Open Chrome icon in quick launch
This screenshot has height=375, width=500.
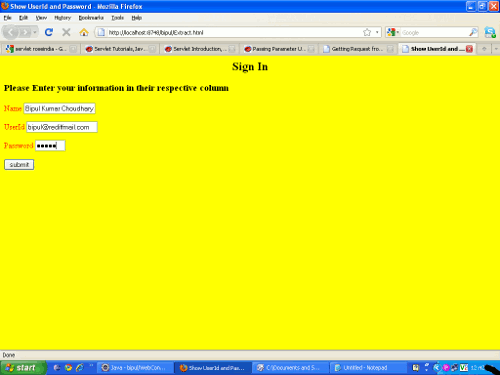click(x=68, y=368)
